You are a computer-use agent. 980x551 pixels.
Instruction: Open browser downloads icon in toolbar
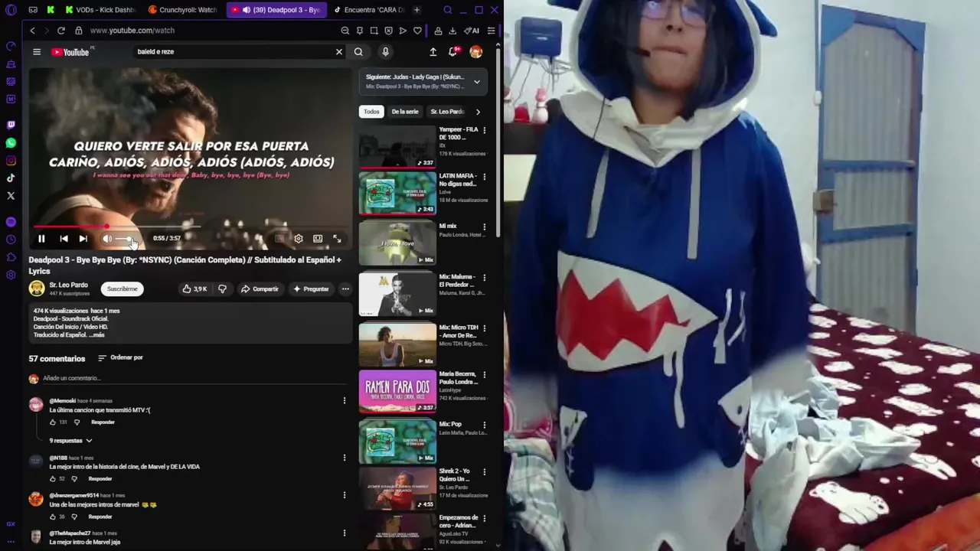[x=452, y=31]
